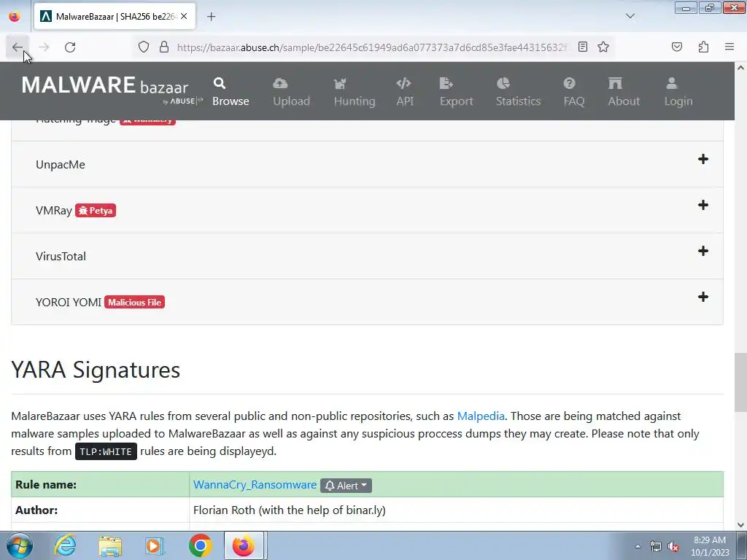Open Browse in navigation
The height and width of the screenshot is (560, 747).
(231, 91)
